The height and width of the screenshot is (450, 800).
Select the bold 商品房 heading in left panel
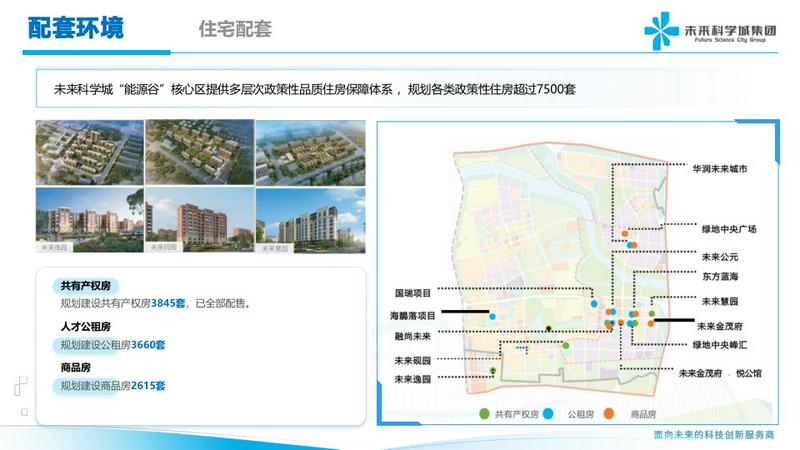click(x=76, y=367)
